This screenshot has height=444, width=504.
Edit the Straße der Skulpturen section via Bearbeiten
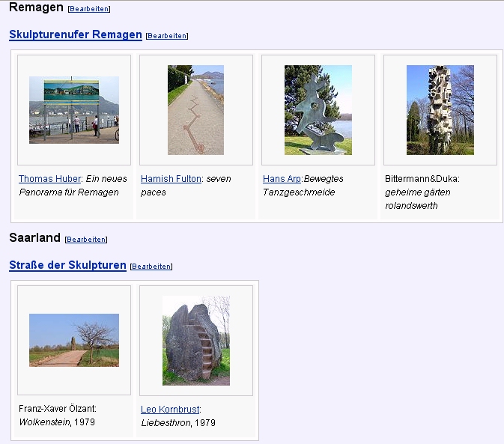pyautogui.click(x=151, y=267)
